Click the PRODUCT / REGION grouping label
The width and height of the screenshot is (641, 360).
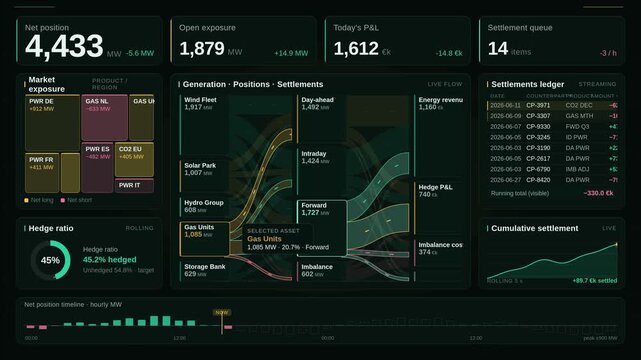(x=109, y=84)
